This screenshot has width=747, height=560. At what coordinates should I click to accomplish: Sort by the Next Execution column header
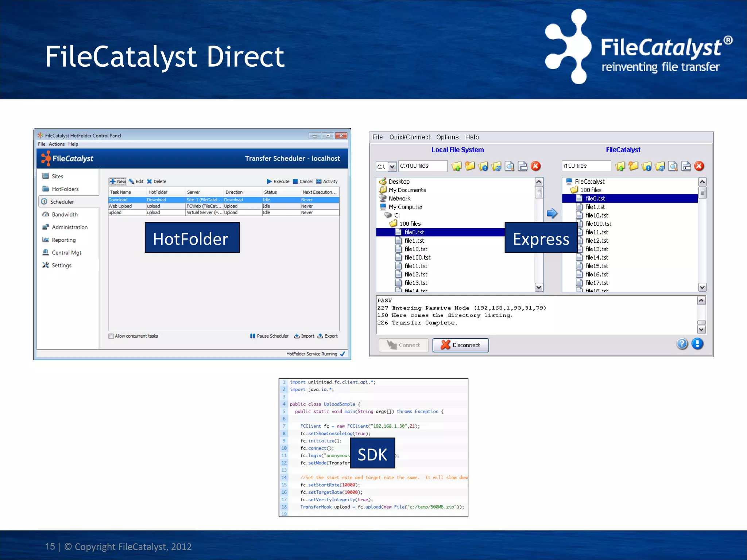(x=320, y=192)
